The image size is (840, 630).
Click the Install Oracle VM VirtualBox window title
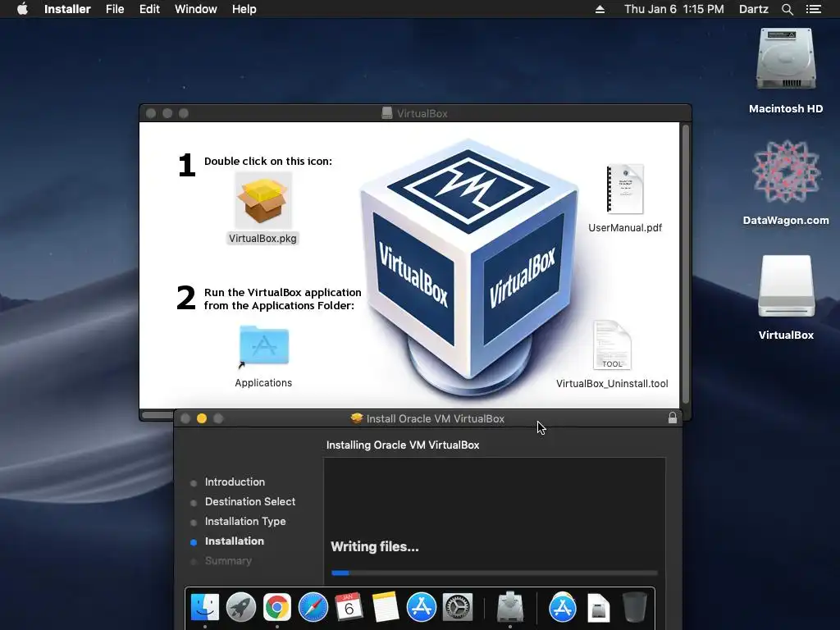click(x=435, y=418)
